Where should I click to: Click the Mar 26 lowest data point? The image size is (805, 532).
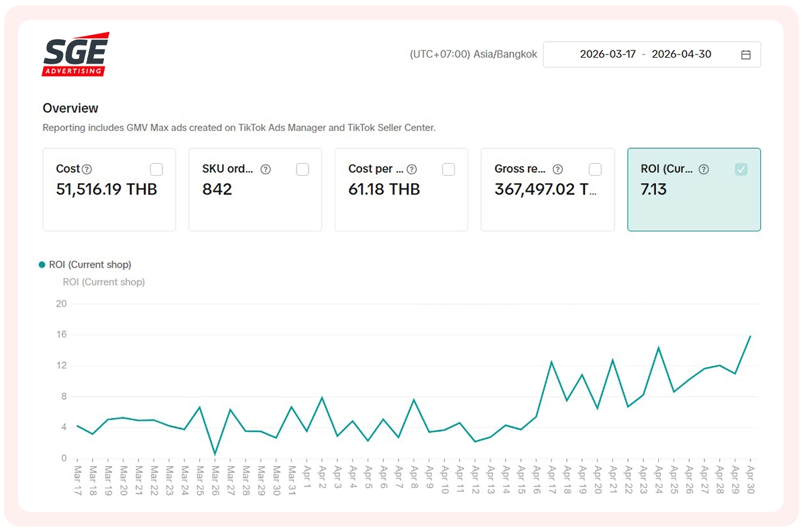coord(215,454)
